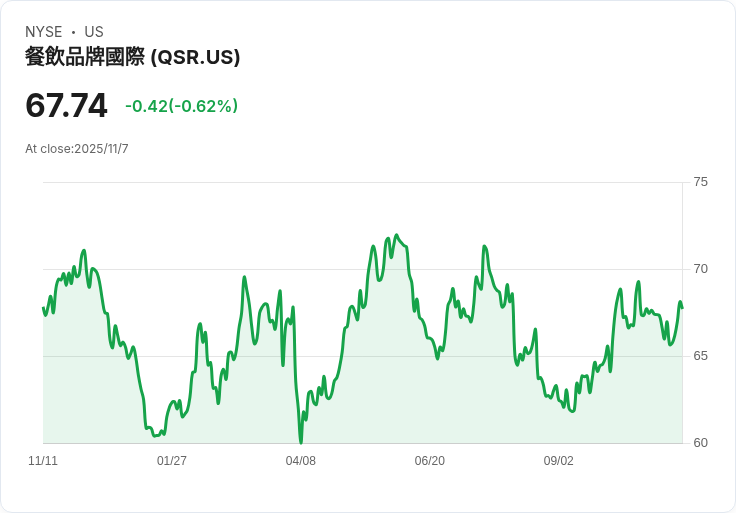This screenshot has height=513, width=736.
Task: Click the 65 y-axis label
Action: point(700,356)
